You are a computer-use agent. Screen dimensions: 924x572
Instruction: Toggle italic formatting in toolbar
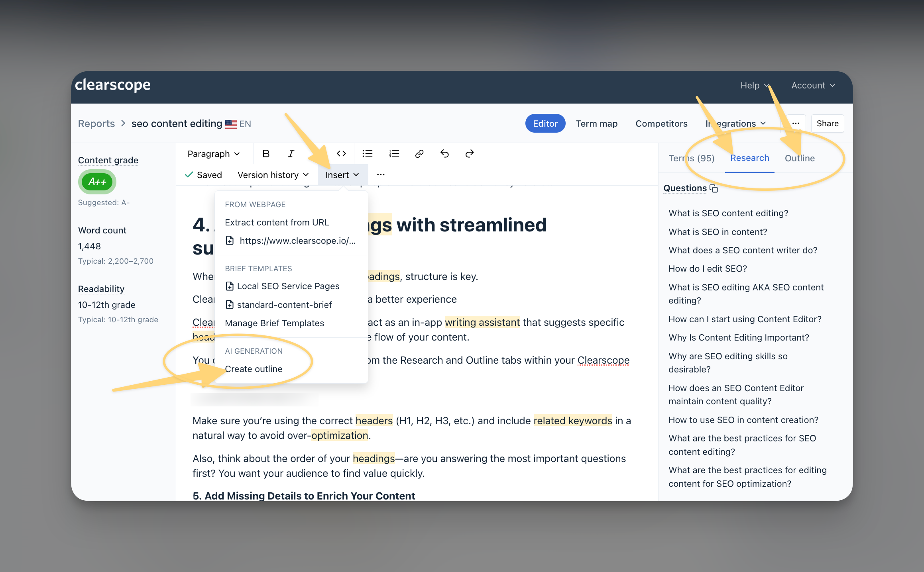click(x=291, y=154)
